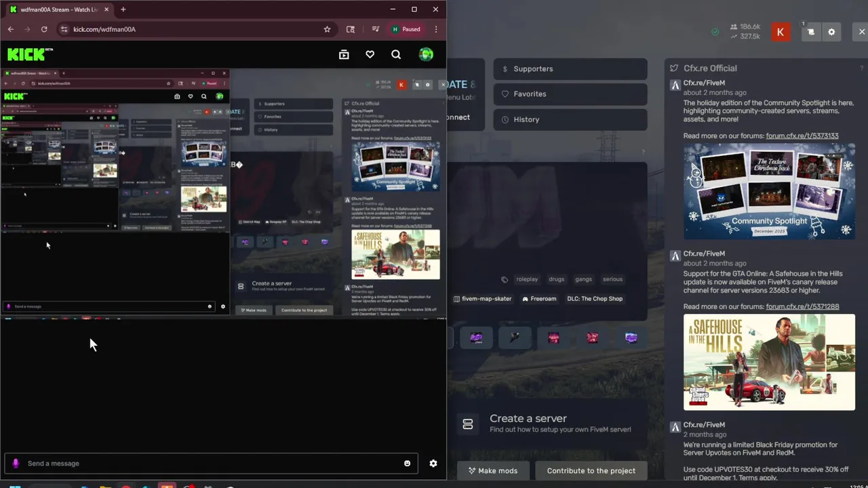
Task: Bookmark this page with the star icon
Action: click(x=327, y=29)
